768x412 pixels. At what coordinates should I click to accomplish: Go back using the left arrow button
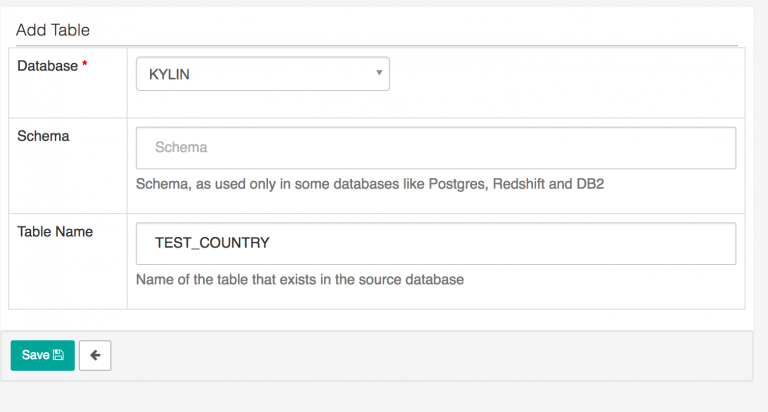tap(95, 355)
